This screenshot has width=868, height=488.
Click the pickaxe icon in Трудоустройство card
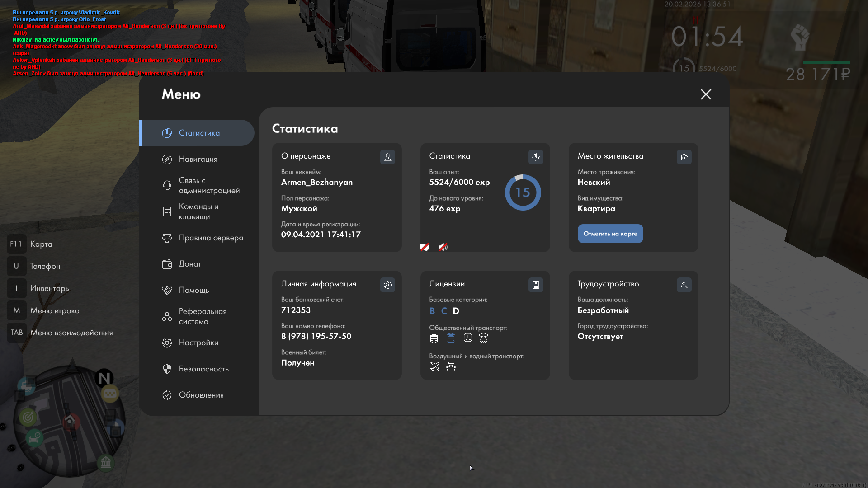coord(684,285)
